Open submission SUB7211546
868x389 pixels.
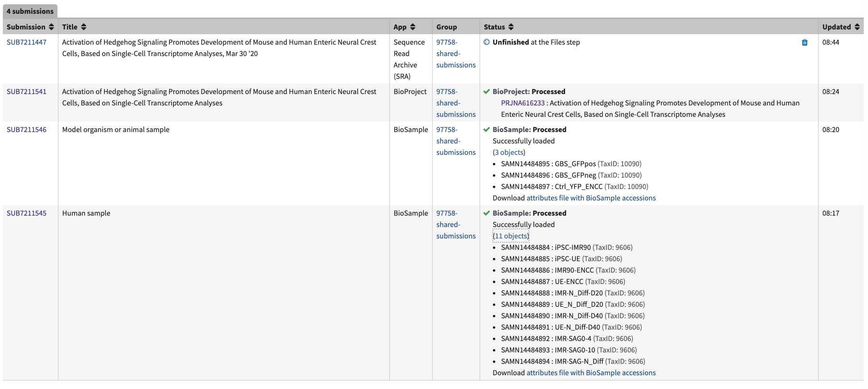[27, 130]
